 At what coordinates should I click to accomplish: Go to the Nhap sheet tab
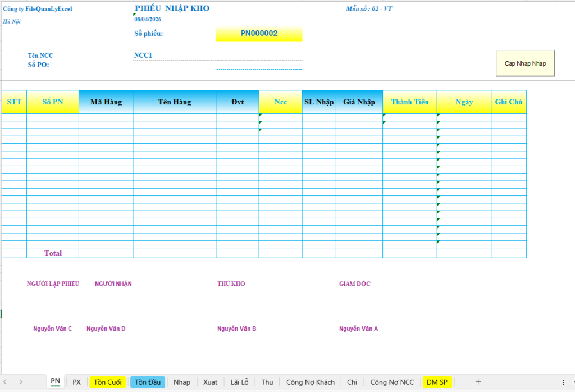click(182, 382)
